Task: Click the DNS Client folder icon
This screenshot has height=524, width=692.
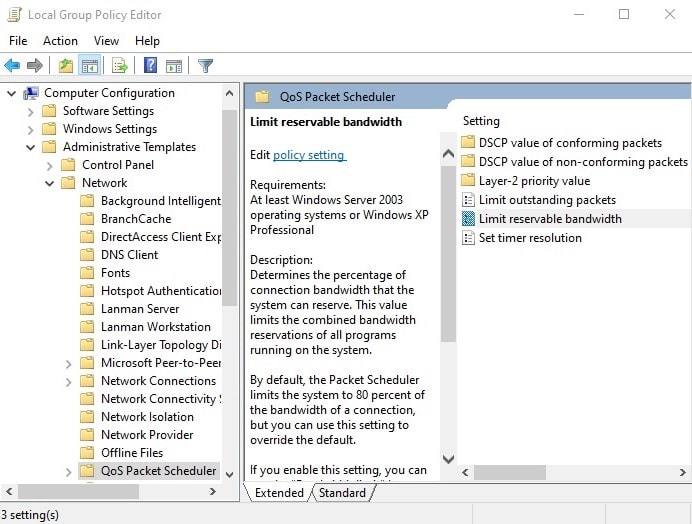Action: coord(87,255)
